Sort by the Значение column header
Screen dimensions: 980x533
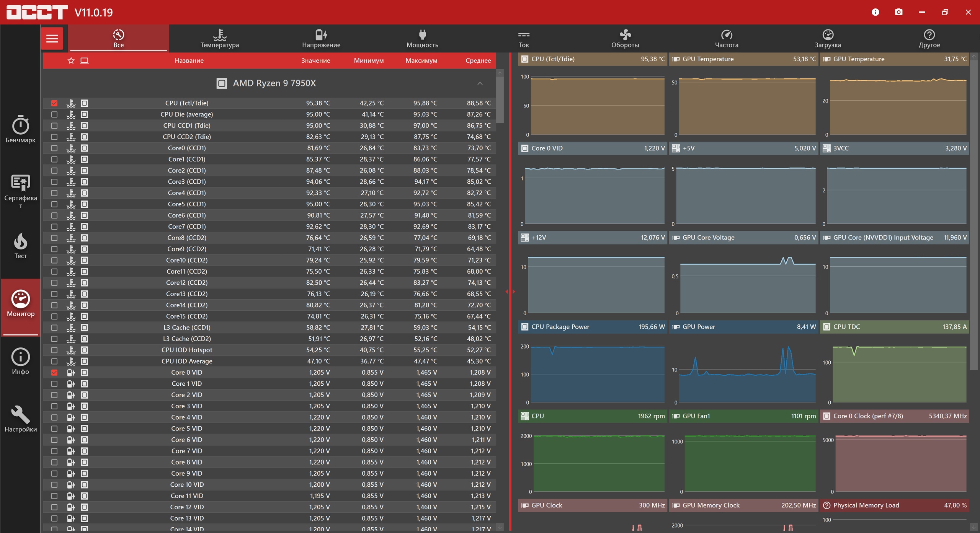[x=315, y=60]
